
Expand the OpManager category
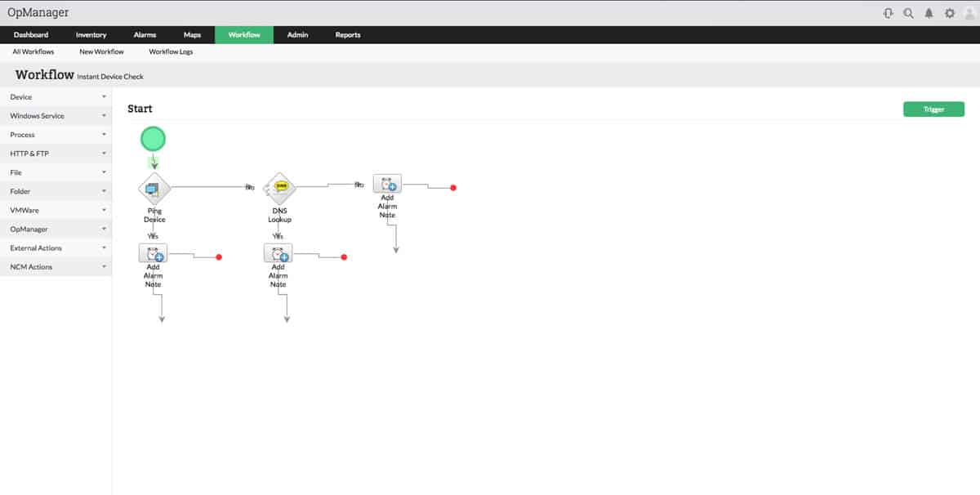click(56, 230)
